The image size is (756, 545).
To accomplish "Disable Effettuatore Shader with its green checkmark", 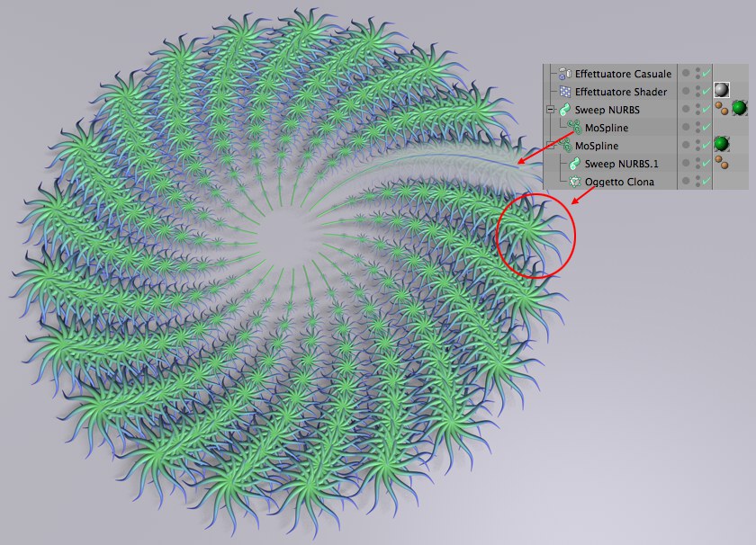I will [x=706, y=91].
